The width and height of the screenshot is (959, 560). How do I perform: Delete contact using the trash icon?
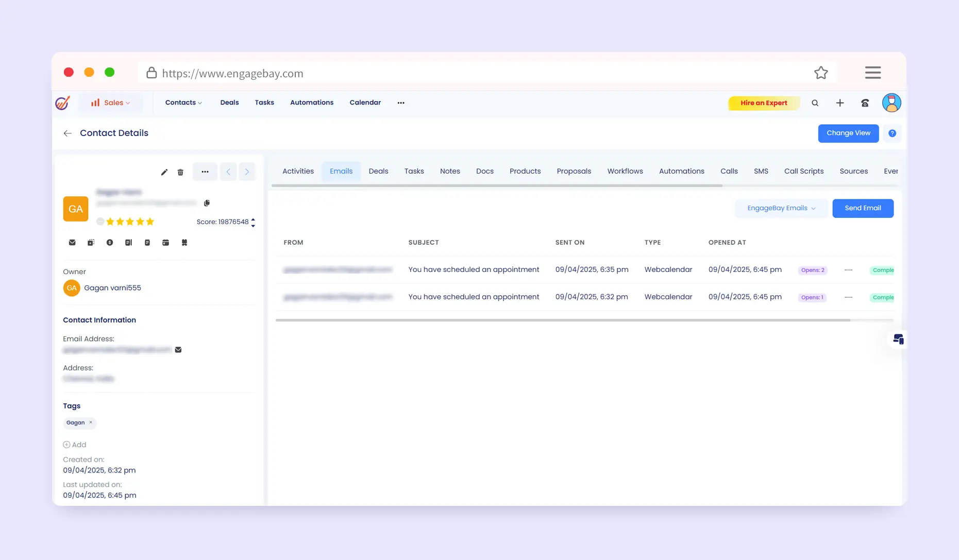pos(180,172)
